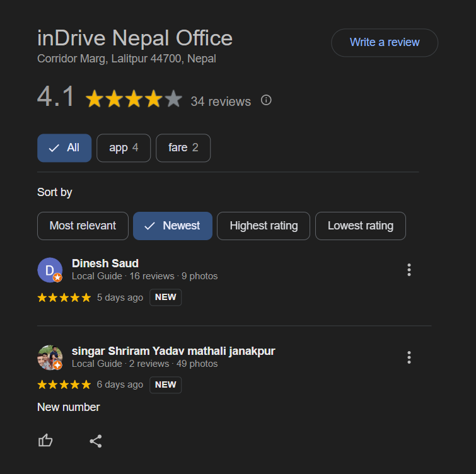Sort reviews by Highest rating
Viewport: 476px width, 474px height.
[264, 226]
